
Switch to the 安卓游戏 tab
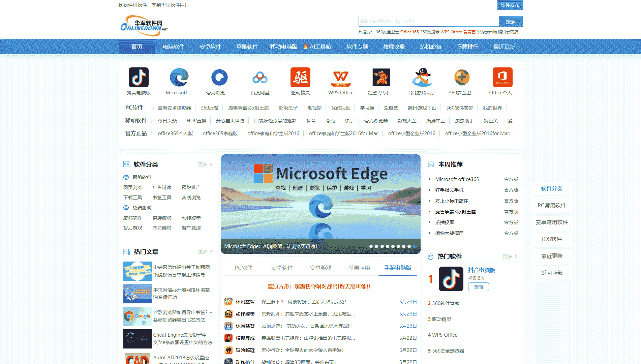tap(321, 268)
